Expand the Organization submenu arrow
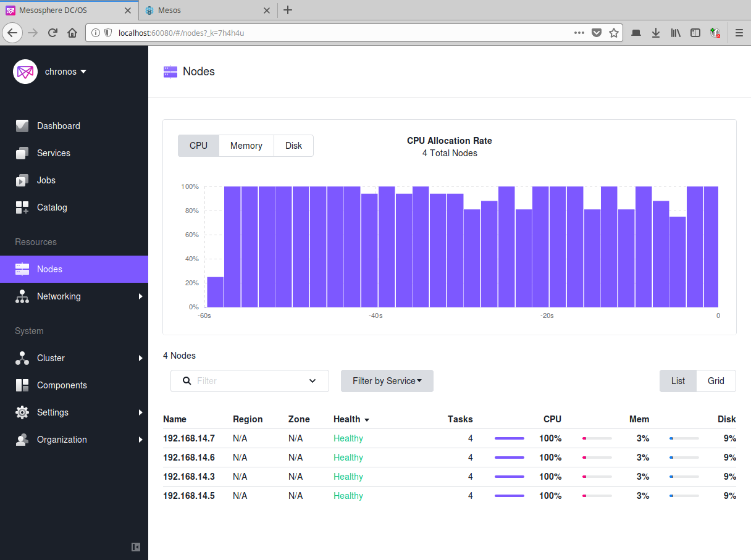751x560 pixels. (141, 440)
